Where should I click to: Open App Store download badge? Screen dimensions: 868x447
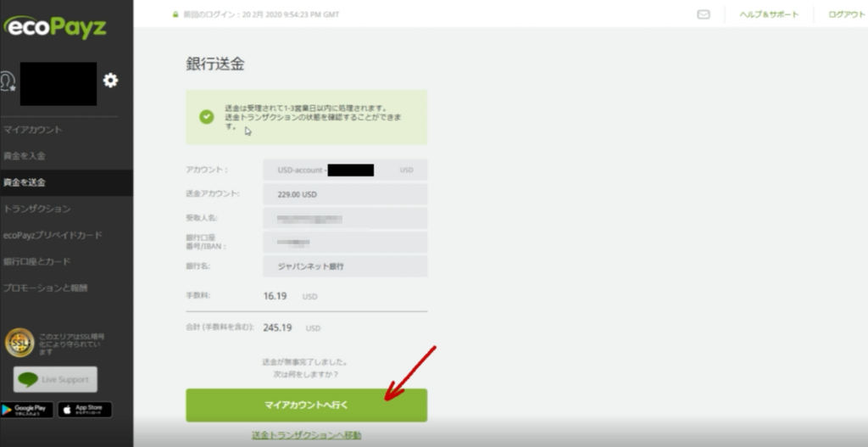pyautogui.click(x=85, y=410)
